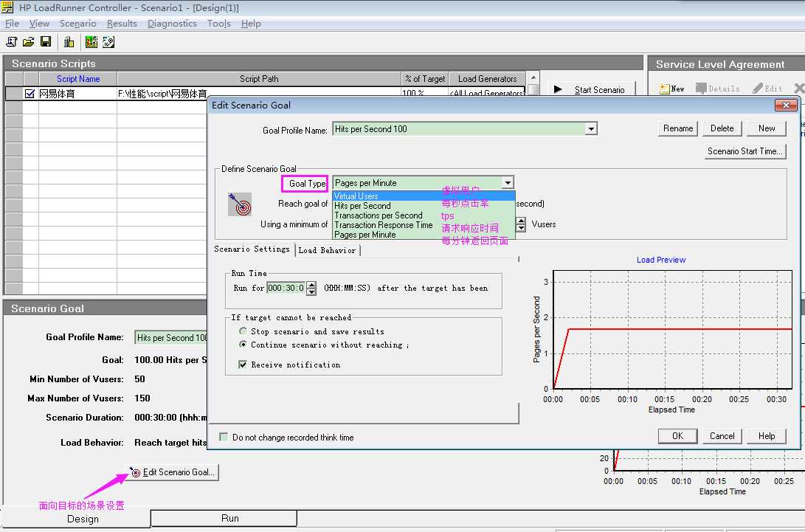Open the Results menu
Image resolution: width=805 pixels, height=532 pixels.
tap(122, 24)
